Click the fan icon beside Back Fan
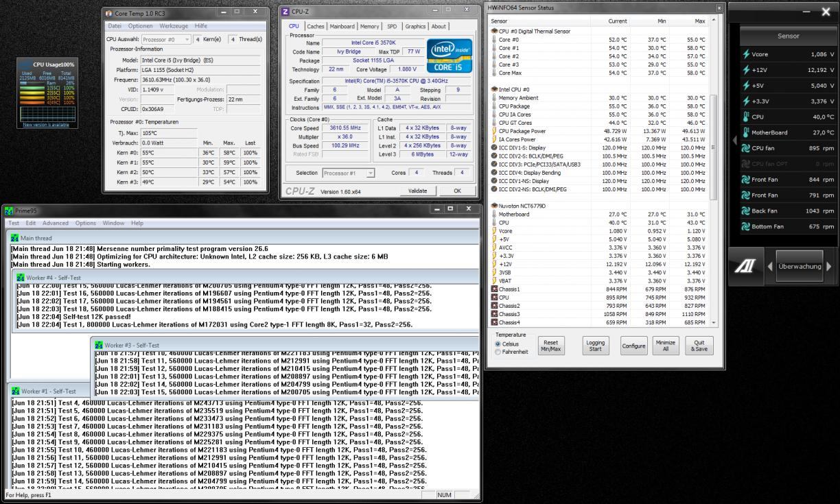This screenshot has height=504, width=840. pos(746,211)
